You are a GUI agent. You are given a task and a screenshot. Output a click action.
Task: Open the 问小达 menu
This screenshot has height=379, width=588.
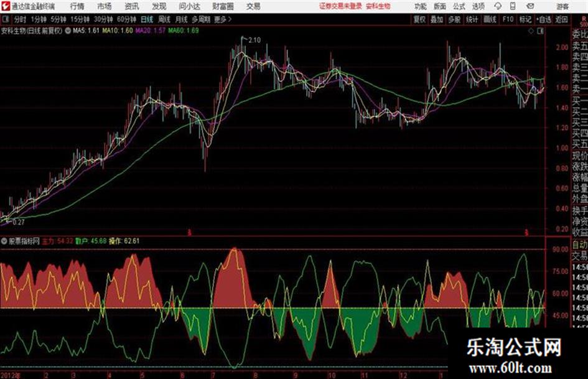[x=189, y=6]
